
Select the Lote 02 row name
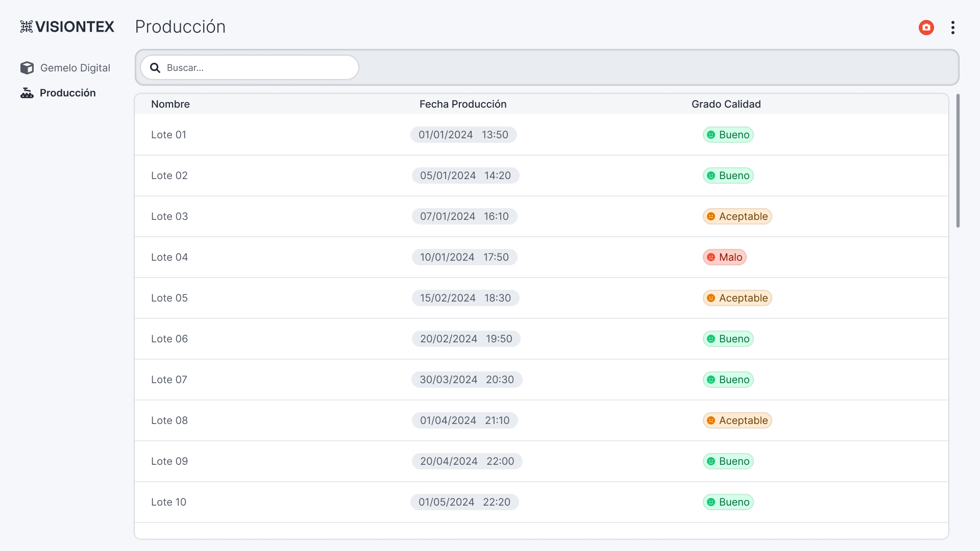169,176
